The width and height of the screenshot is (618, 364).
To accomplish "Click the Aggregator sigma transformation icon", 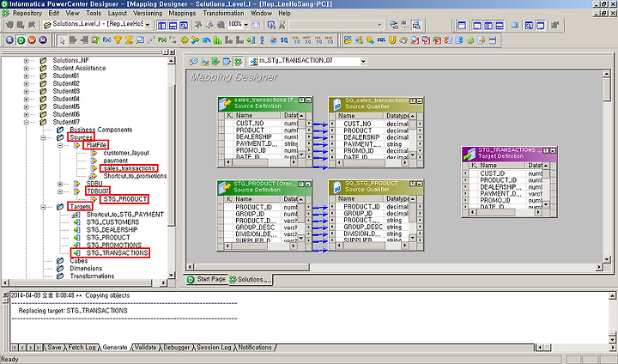I will (x=129, y=39).
